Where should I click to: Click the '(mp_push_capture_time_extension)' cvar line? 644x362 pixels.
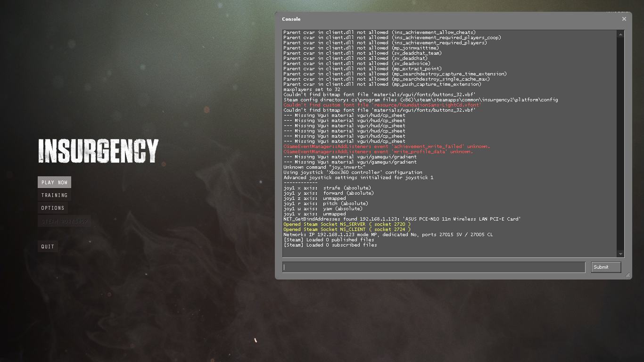pyautogui.click(x=382, y=84)
